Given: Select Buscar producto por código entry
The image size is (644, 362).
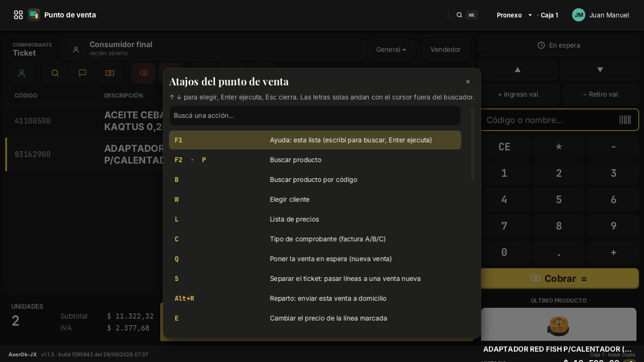Looking at the screenshot, I should (315, 180).
